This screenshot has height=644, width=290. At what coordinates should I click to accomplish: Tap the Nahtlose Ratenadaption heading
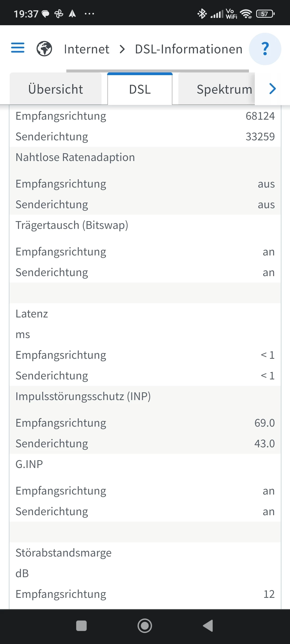pos(75,157)
